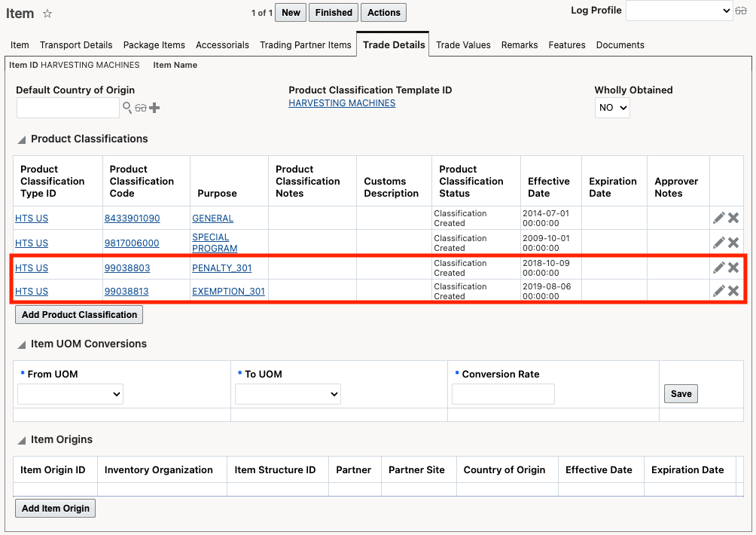Switch to the Item tab
Image resolution: width=756 pixels, height=535 pixels.
coord(20,45)
